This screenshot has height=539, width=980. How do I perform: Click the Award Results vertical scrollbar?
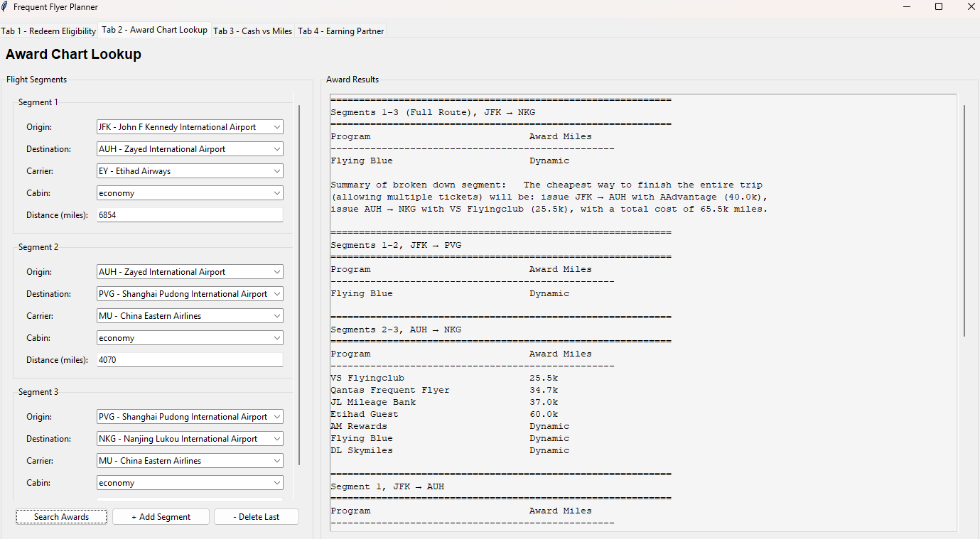pos(964,220)
